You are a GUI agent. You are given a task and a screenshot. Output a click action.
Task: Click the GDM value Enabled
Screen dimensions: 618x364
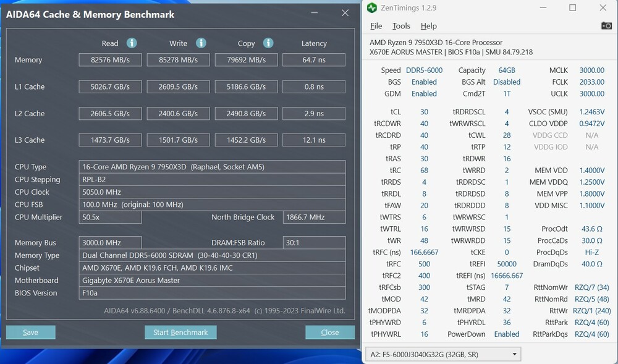424,94
